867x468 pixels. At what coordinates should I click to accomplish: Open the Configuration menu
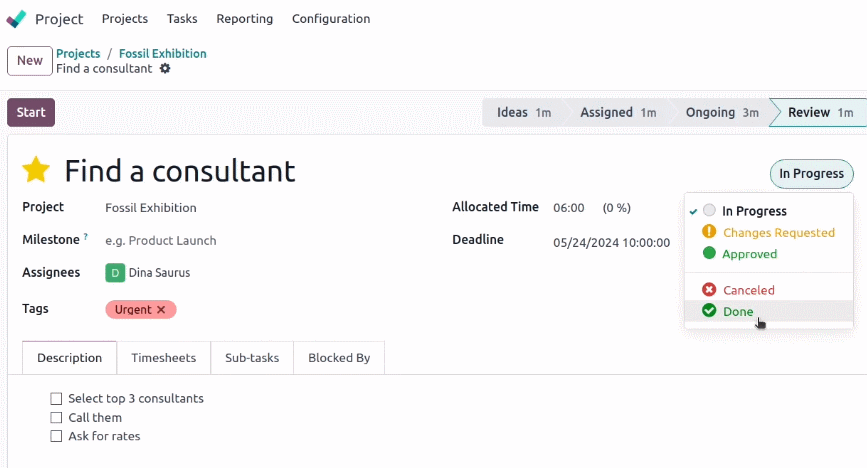(x=331, y=19)
